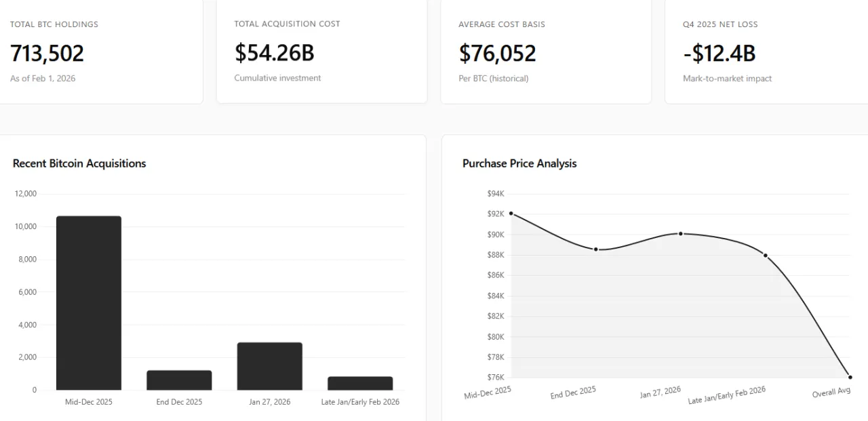
Task: Click the Overall Avg data point on line chart
Action: click(850, 377)
